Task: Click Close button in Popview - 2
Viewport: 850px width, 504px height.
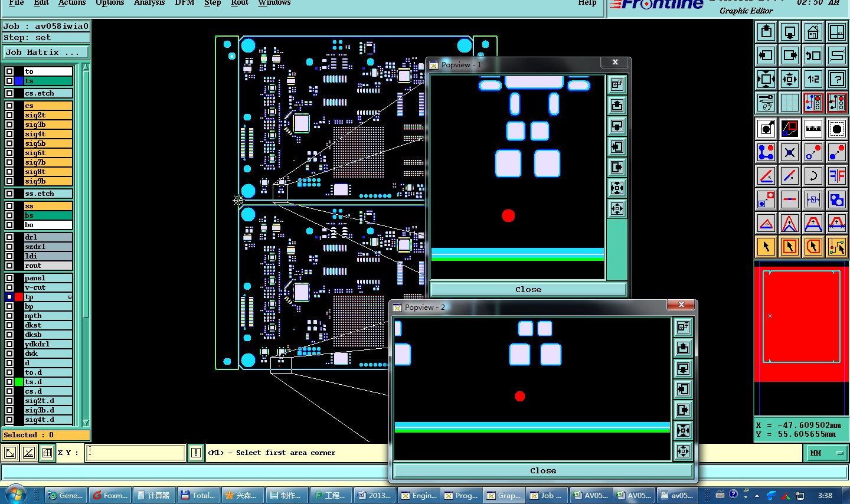Action: (543, 470)
